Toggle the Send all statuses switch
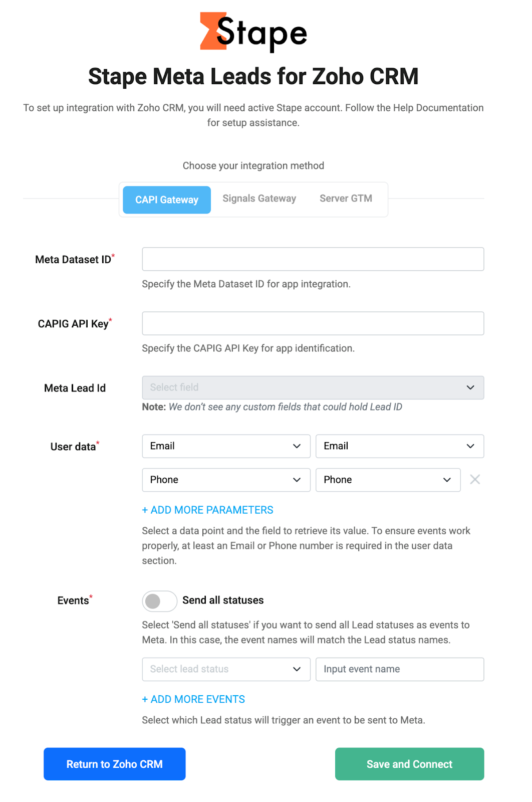This screenshot has width=532, height=802. point(159,601)
